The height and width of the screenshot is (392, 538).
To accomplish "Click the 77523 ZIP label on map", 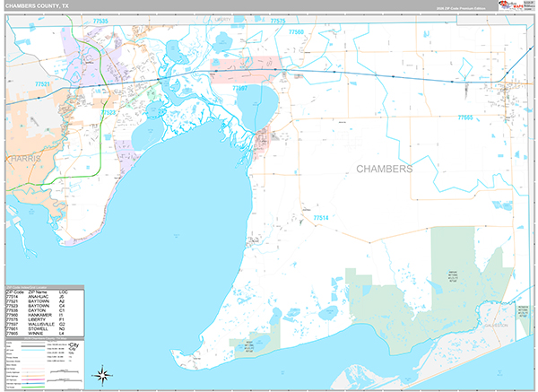I will click(108, 113).
